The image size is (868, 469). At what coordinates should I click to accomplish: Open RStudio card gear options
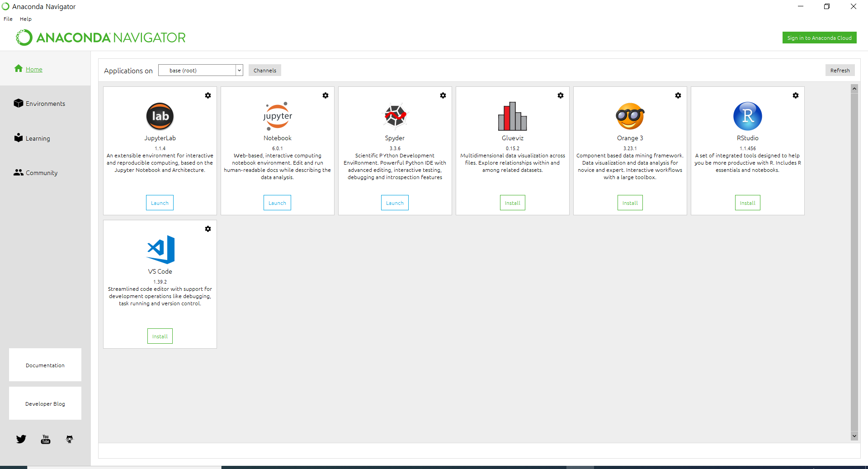point(796,95)
